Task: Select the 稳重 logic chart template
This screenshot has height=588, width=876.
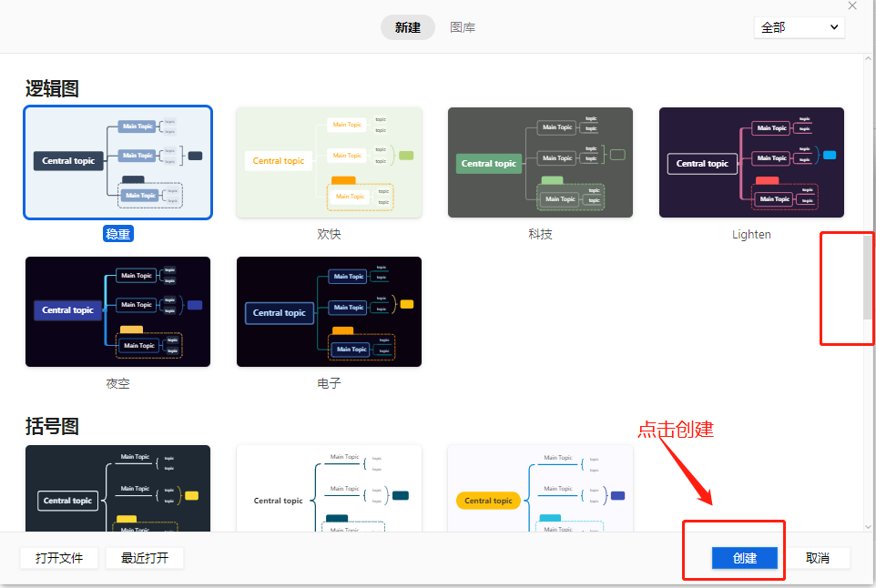Action: [118, 163]
